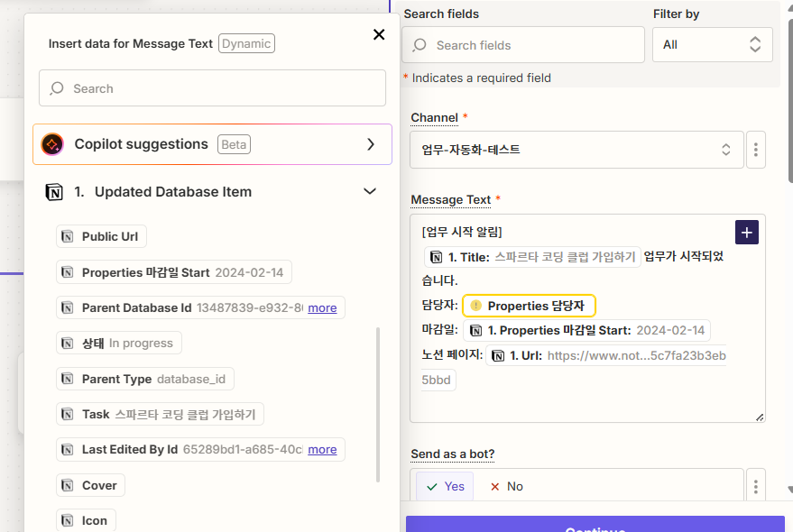This screenshot has height=532, width=793.
Task: Click the field list scrollbar in Insert data panel
Action: (378, 405)
